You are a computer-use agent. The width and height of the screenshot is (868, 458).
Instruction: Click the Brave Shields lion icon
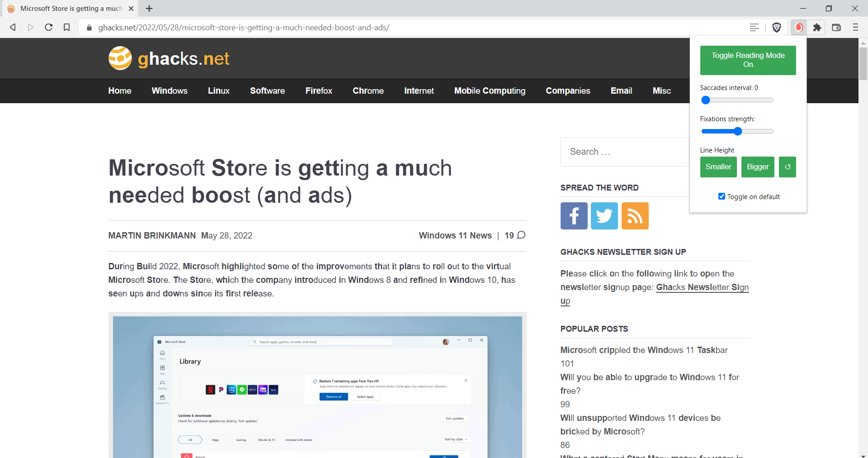pos(777,28)
